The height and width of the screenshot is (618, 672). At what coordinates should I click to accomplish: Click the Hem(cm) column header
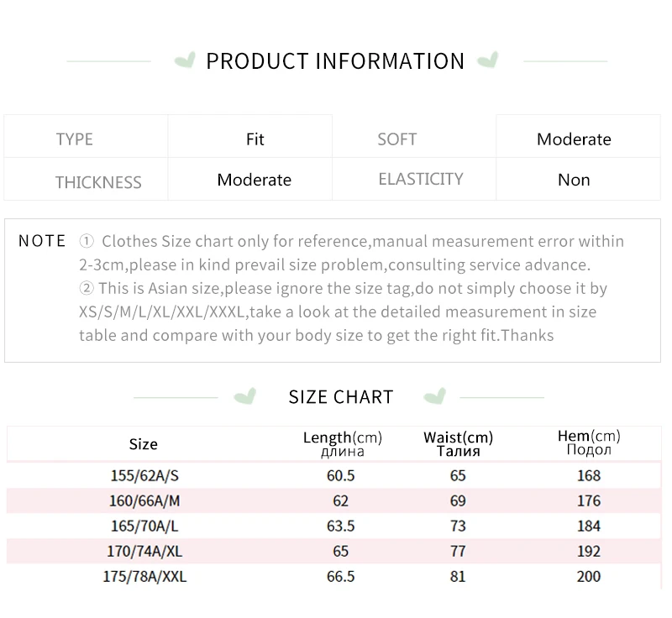tap(589, 443)
